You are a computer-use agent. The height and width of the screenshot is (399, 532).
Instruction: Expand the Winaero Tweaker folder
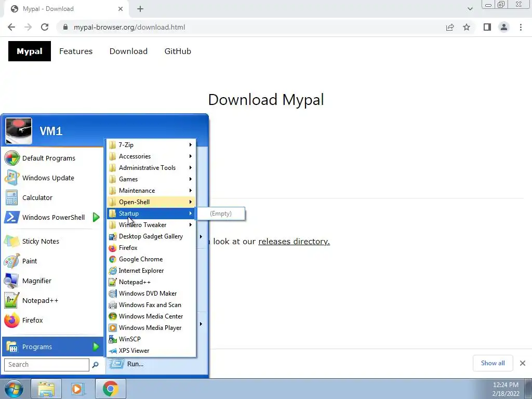151,225
